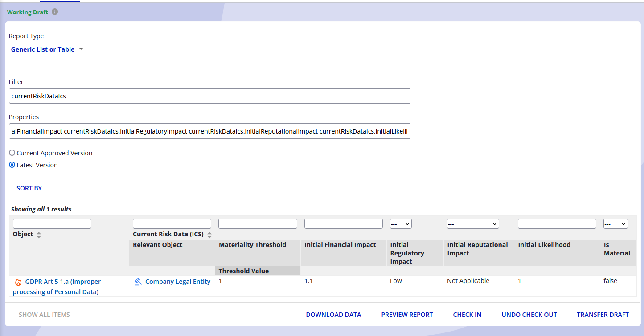Click TRANSFER DRAFT

click(603, 315)
